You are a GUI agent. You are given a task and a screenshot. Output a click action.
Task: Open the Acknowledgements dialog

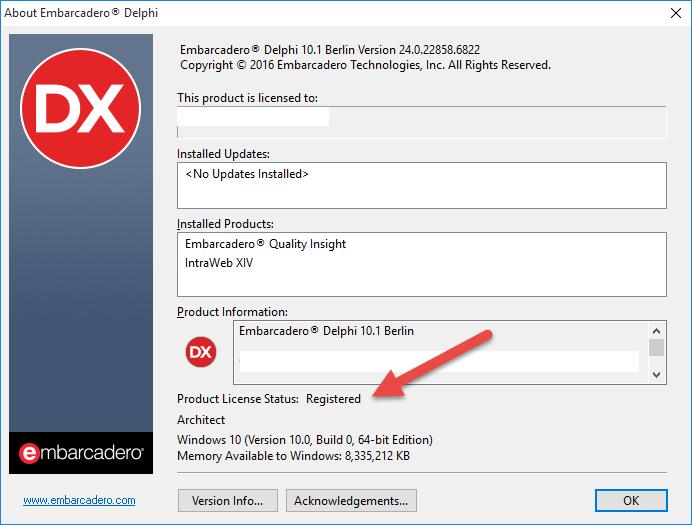(351, 500)
